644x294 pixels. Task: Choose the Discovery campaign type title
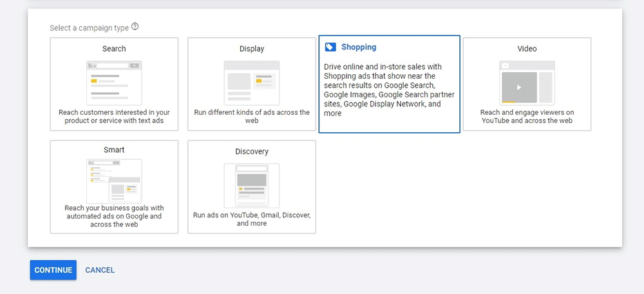pos(252,152)
